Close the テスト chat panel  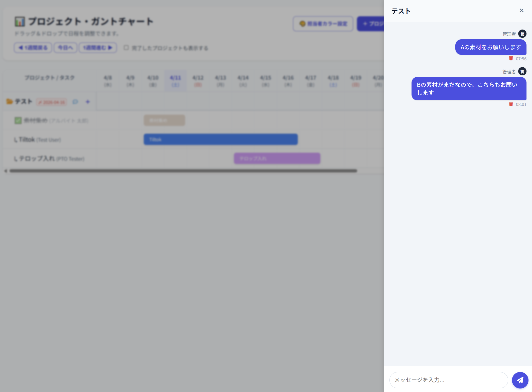521,10
